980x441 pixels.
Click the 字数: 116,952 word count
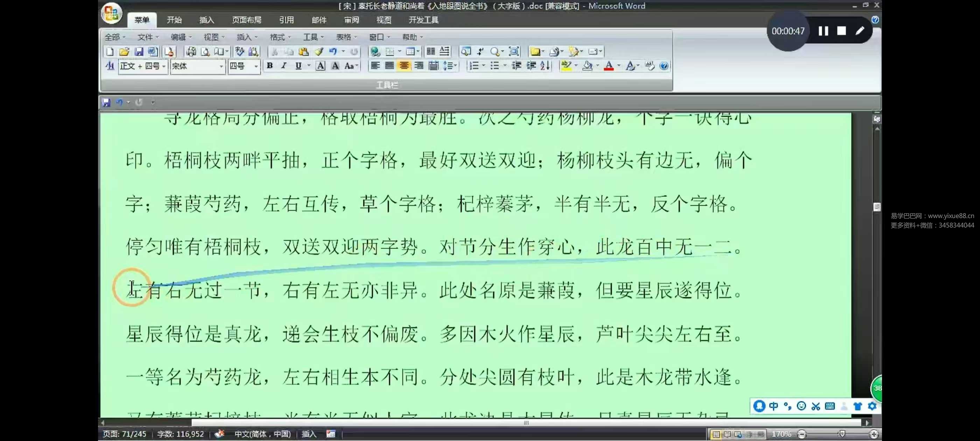tap(180, 434)
